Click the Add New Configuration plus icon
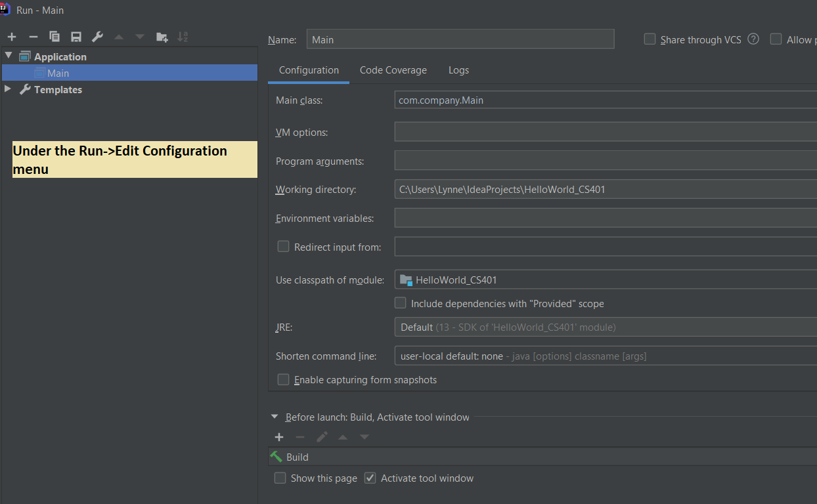This screenshot has height=504, width=817. point(12,37)
